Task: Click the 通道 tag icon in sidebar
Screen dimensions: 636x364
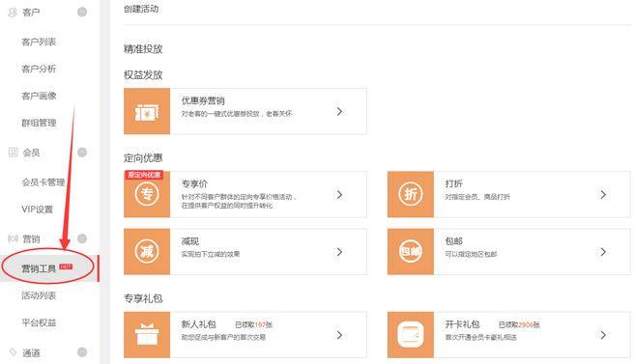Action: click(x=13, y=352)
